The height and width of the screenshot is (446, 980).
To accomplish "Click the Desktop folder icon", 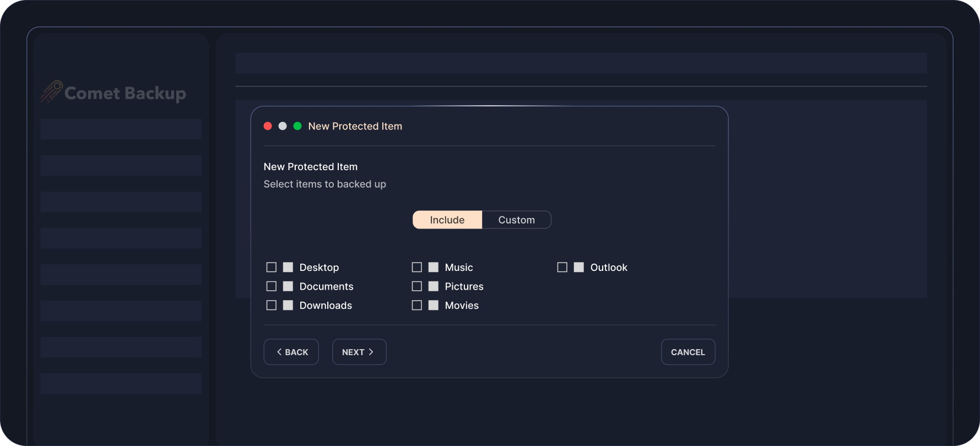I will pyautogui.click(x=288, y=267).
